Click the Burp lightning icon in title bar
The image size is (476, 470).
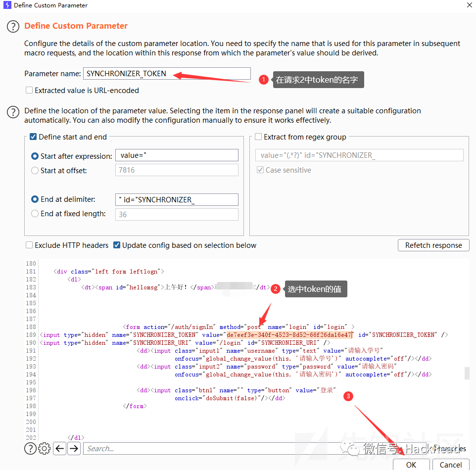7,5
